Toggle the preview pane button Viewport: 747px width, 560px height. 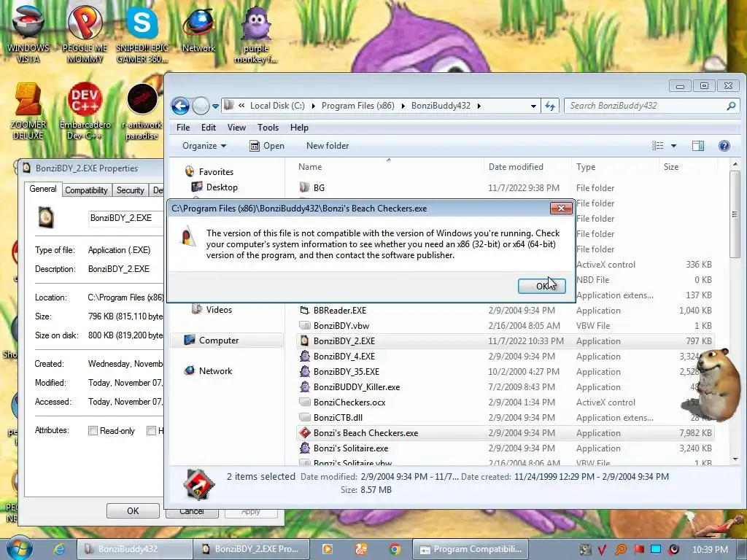[x=698, y=146]
